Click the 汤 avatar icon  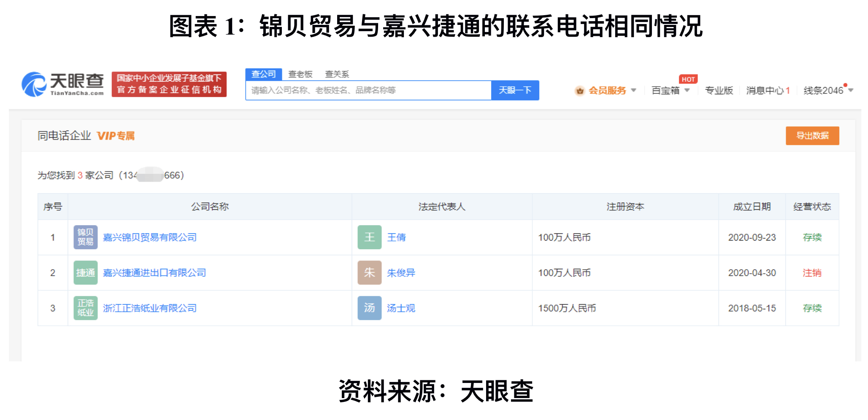(370, 308)
